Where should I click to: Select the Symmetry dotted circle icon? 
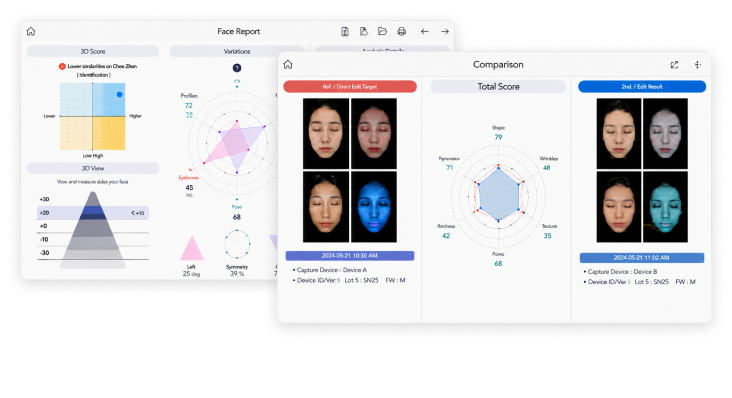click(x=237, y=244)
